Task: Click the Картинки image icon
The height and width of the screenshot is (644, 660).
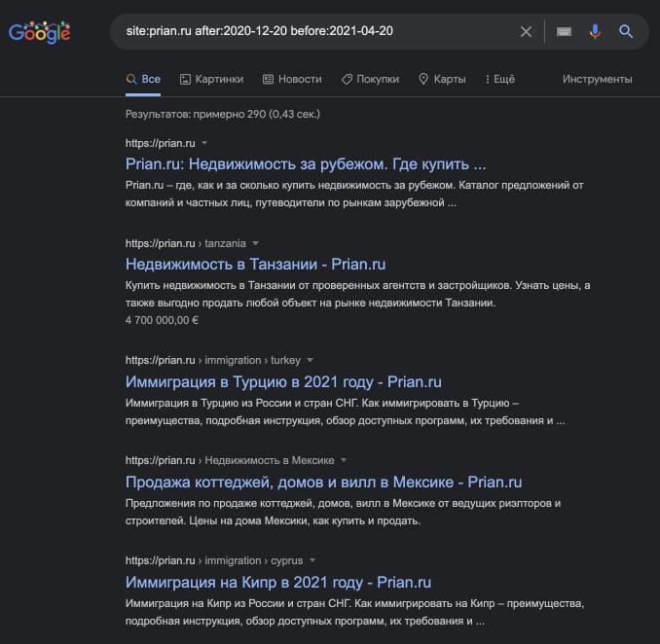Action: click(185, 79)
